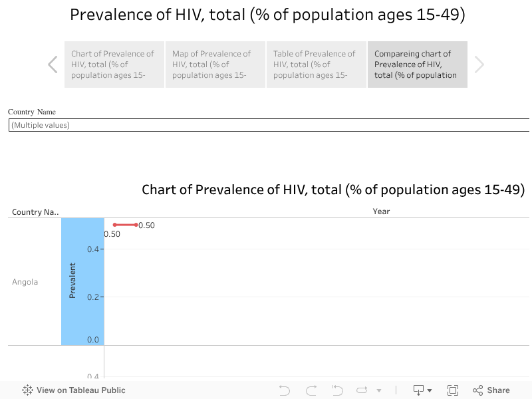Click the undo arrow icon
Viewport: 532px width, 399px height.
pos(285,390)
